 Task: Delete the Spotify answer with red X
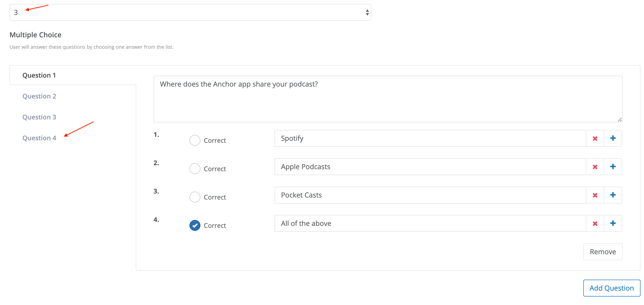pos(595,138)
